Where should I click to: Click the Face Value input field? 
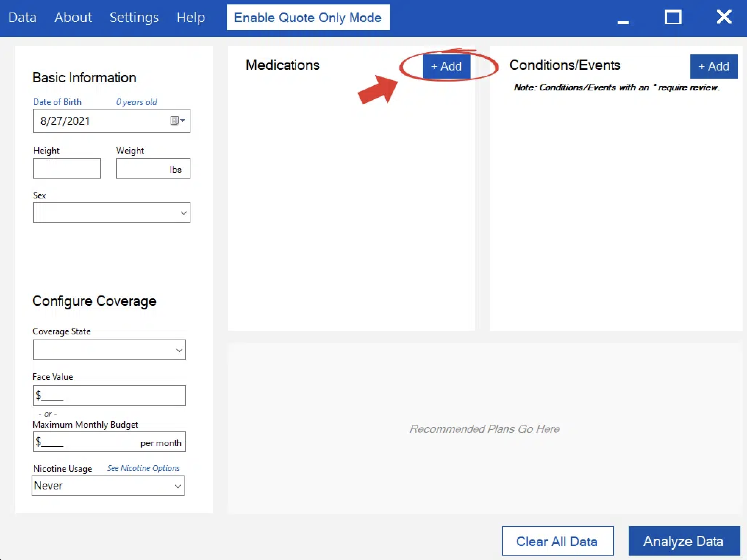point(109,396)
